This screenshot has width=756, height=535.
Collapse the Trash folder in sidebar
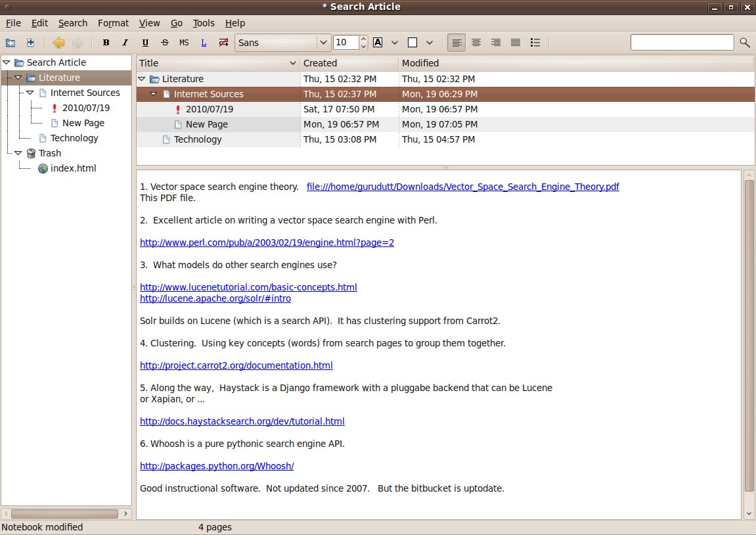[18, 153]
